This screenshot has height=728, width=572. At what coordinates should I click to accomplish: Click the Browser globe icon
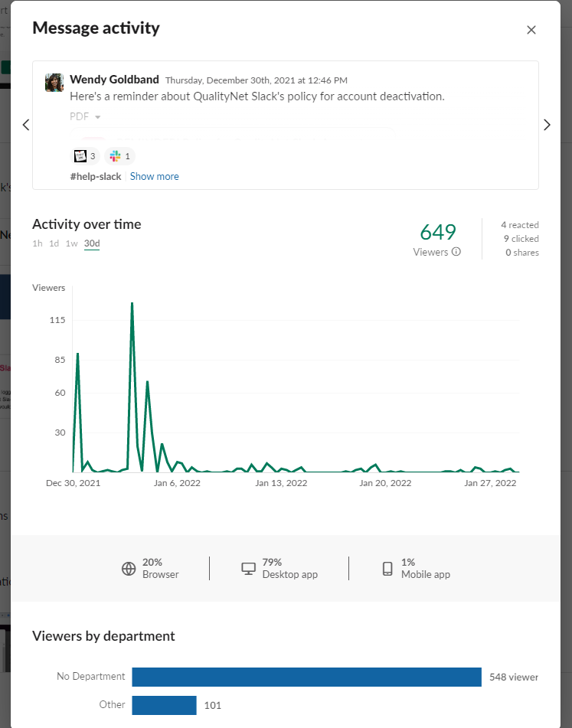pos(129,569)
